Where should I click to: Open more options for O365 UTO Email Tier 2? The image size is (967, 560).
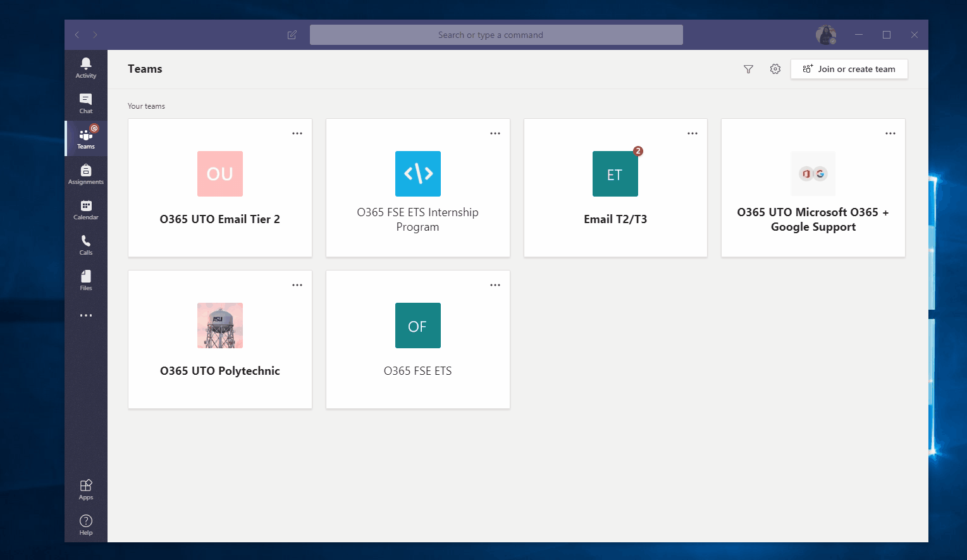297,133
